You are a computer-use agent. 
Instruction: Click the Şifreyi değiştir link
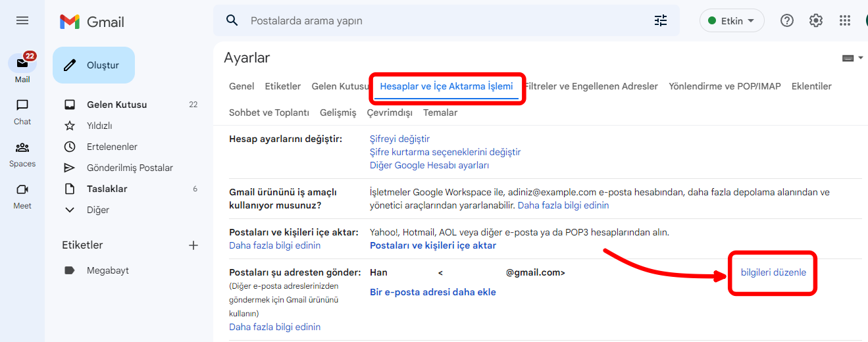[x=399, y=139]
